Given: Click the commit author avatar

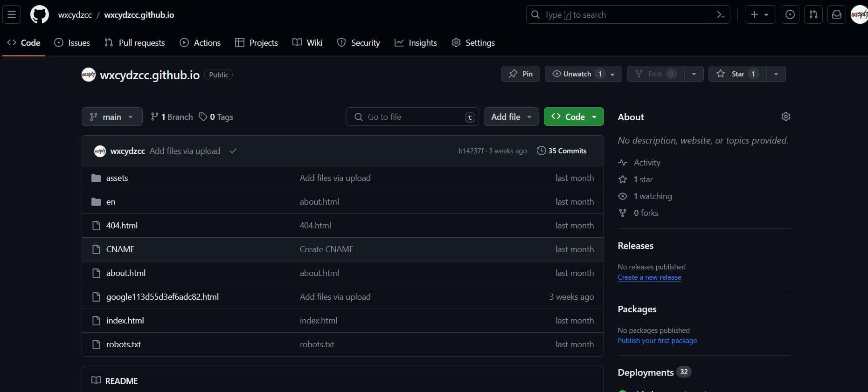Looking at the screenshot, I should click(100, 151).
